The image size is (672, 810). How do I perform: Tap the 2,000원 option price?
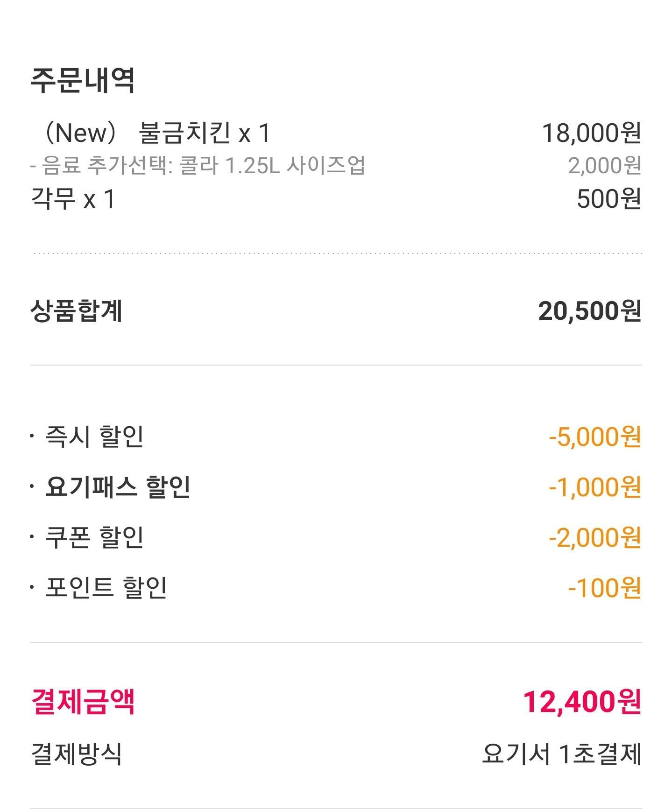(604, 166)
